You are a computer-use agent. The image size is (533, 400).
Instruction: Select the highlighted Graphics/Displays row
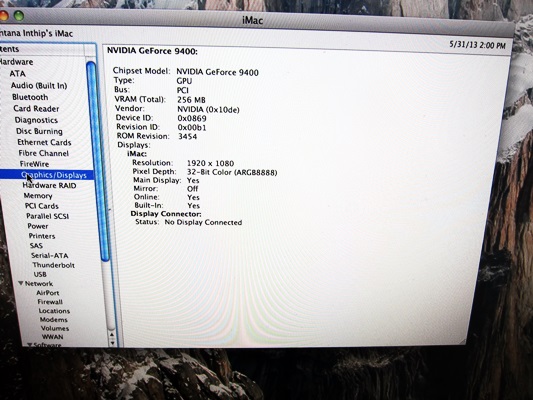(47, 175)
